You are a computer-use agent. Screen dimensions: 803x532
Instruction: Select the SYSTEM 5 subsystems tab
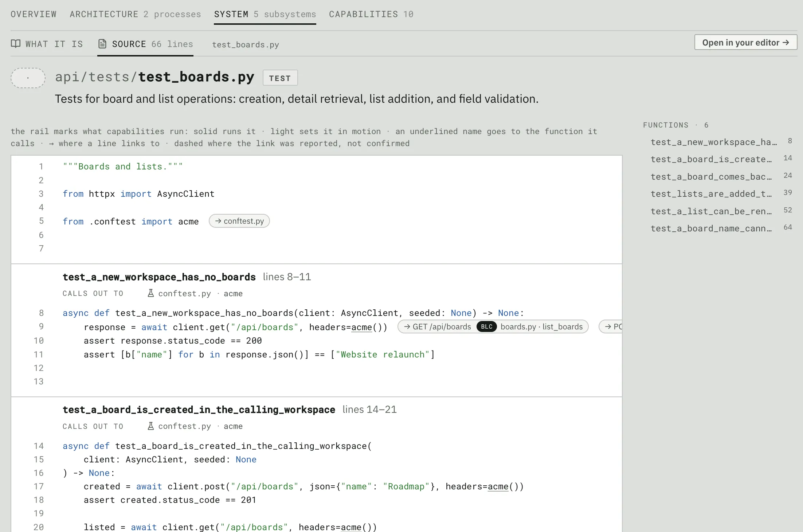265,14
